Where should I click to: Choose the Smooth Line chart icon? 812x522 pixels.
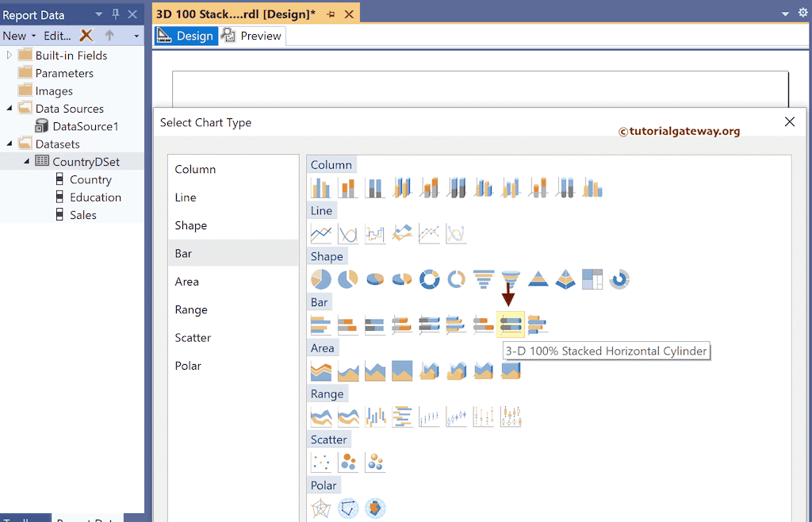pos(348,233)
